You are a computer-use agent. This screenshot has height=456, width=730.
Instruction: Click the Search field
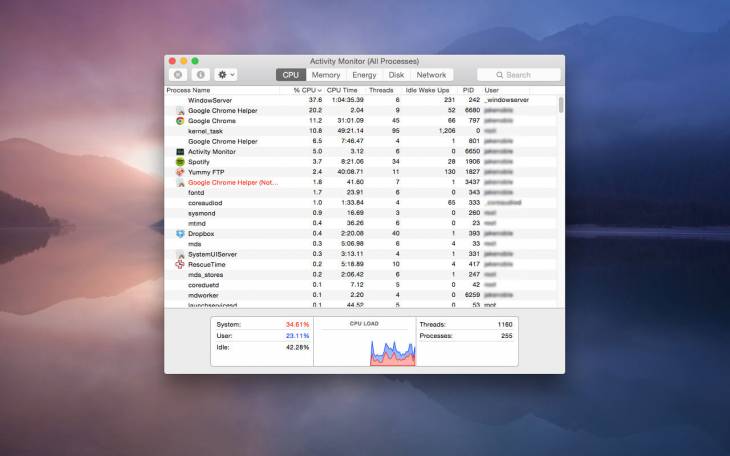[518, 75]
